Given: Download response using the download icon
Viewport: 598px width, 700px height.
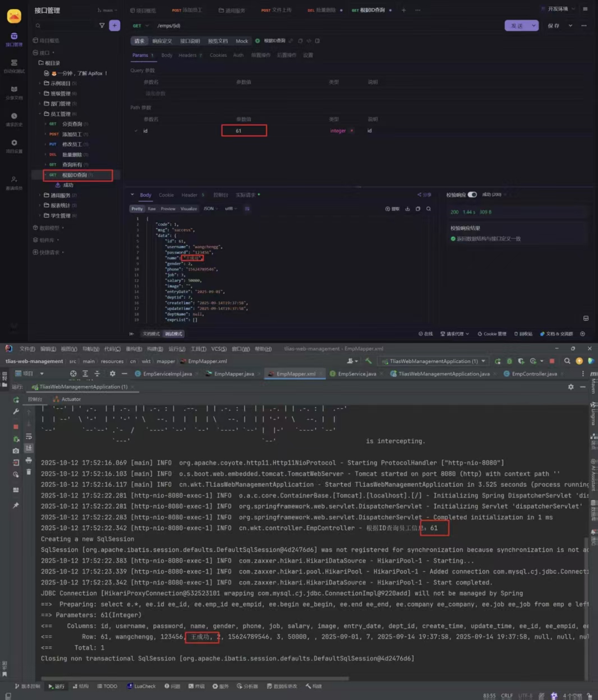Looking at the screenshot, I should coord(407,209).
